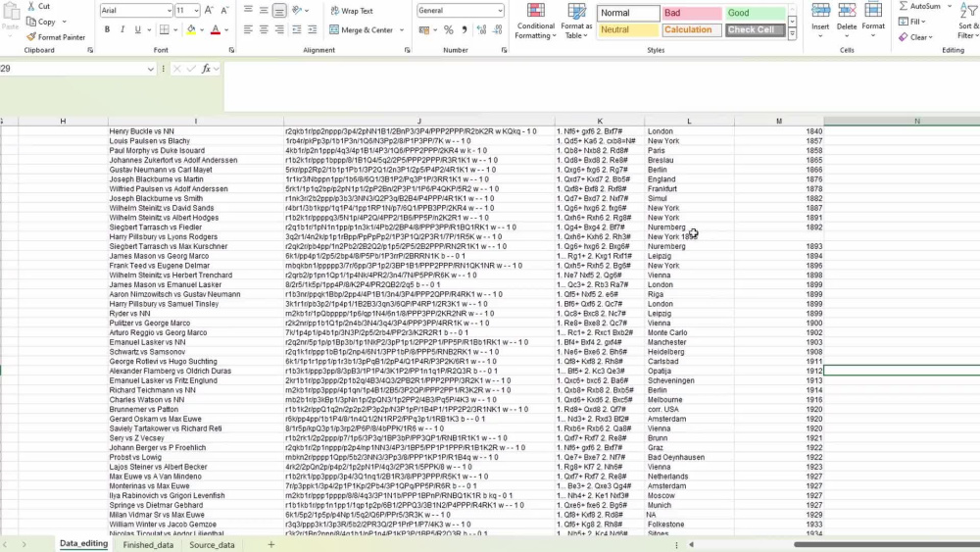Image resolution: width=980 pixels, height=552 pixels.
Task: Align text left
Action: tap(248, 30)
